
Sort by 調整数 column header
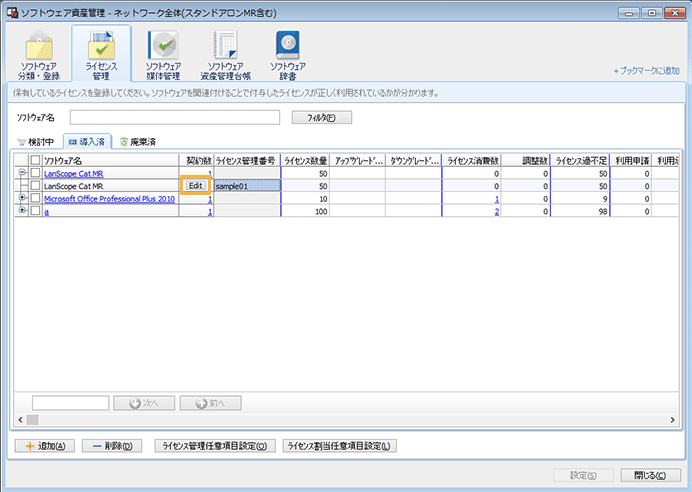pos(525,161)
